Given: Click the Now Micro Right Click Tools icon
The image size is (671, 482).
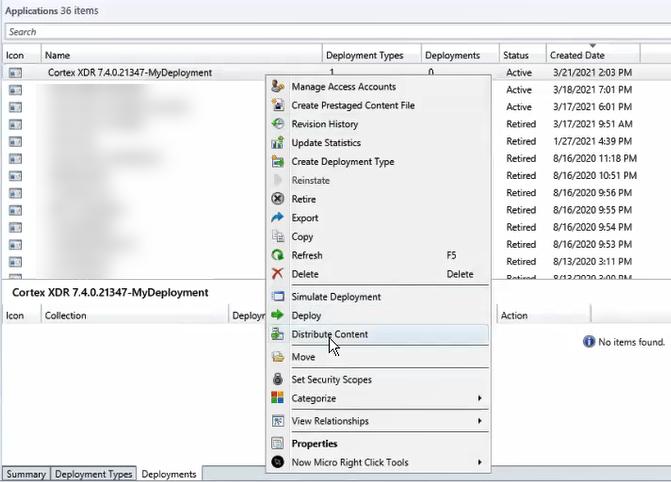Looking at the screenshot, I should pyautogui.click(x=277, y=462).
